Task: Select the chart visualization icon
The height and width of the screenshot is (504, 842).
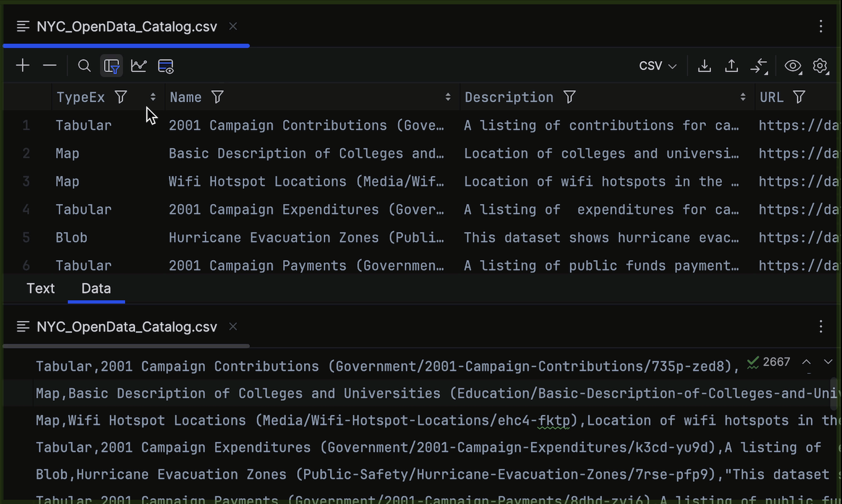Action: click(x=139, y=66)
